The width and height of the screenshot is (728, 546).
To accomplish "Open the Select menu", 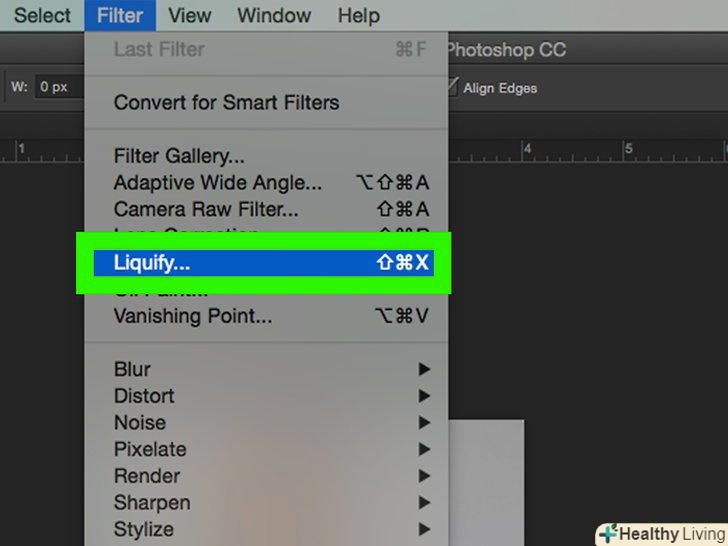I will (42, 16).
